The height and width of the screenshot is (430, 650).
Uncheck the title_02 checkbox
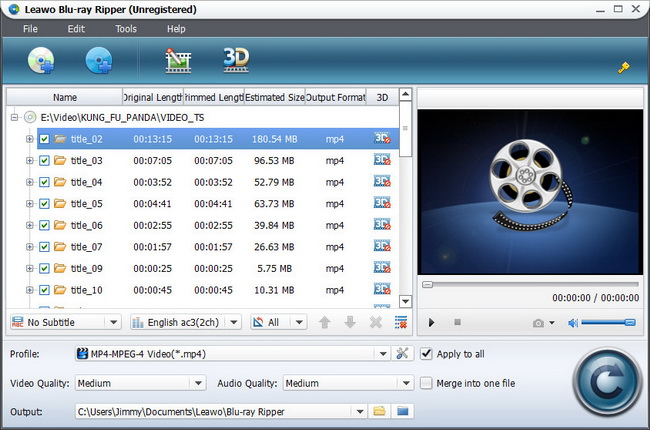click(x=44, y=139)
